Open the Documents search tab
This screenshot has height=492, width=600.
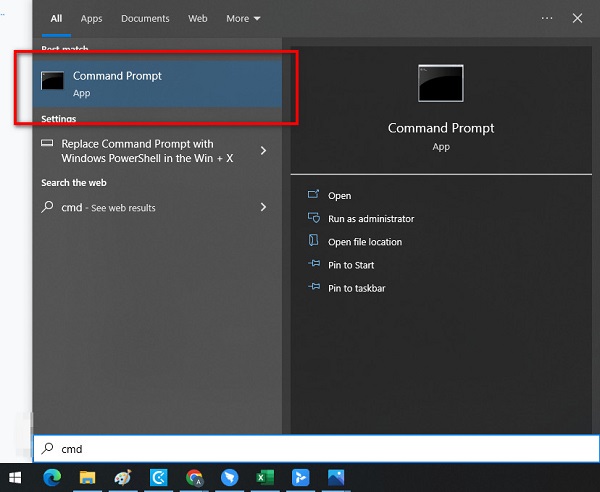coord(145,18)
